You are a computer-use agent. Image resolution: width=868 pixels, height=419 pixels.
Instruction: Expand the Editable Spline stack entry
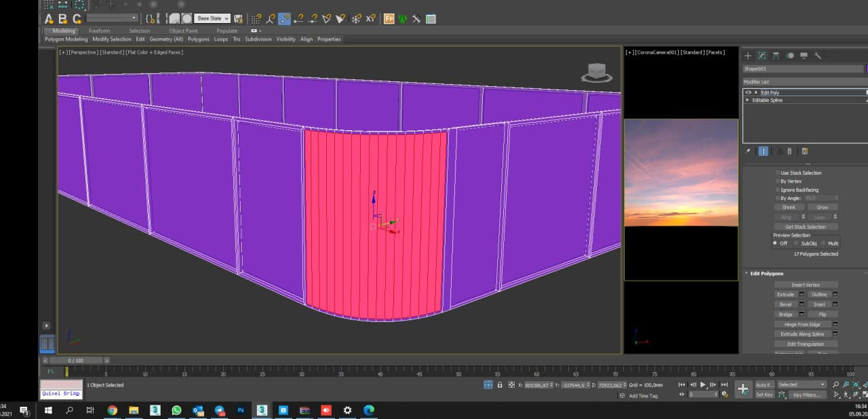tap(748, 100)
